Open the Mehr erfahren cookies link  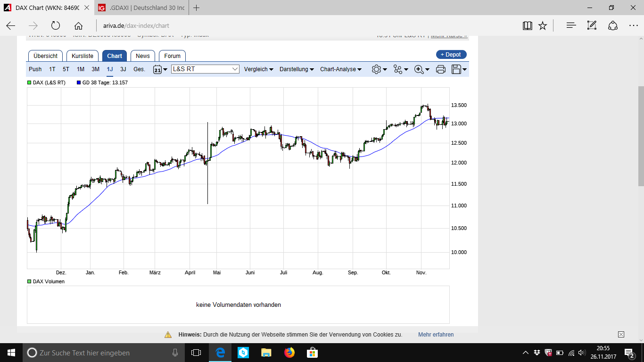click(436, 335)
